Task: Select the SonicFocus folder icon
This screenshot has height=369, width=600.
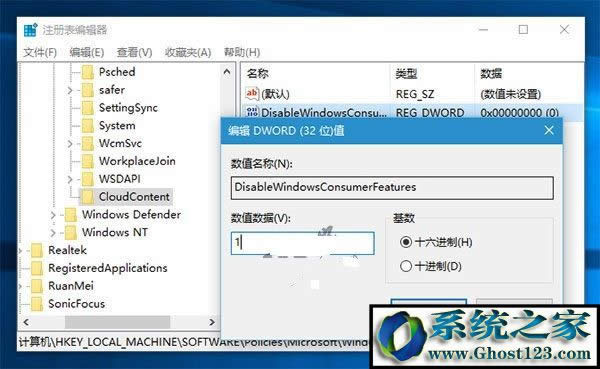Action: point(37,304)
